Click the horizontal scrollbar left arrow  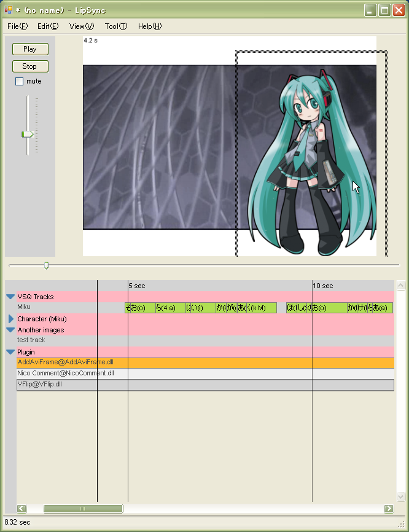(x=21, y=509)
